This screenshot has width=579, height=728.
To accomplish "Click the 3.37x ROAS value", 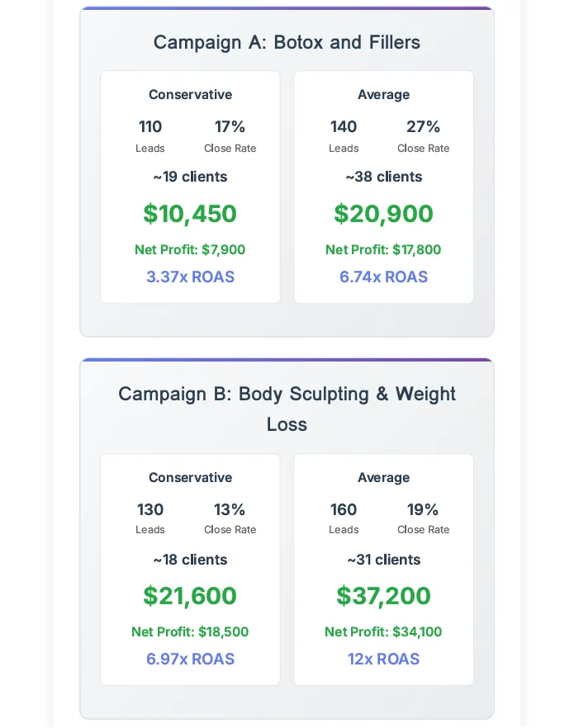I will pyautogui.click(x=190, y=277).
